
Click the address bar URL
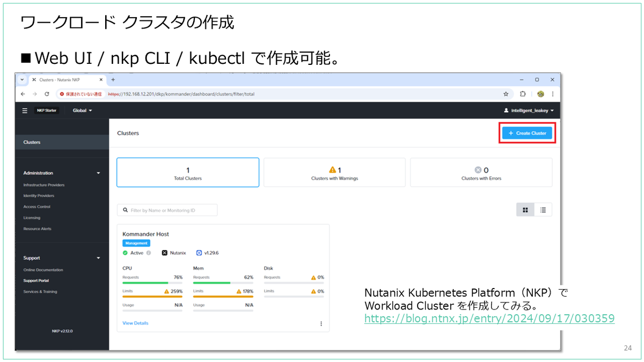click(181, 94)
